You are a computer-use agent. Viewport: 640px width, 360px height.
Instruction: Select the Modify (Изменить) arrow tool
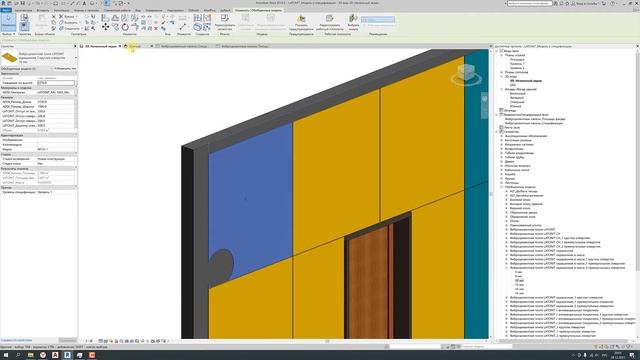(x=8, y=22)
